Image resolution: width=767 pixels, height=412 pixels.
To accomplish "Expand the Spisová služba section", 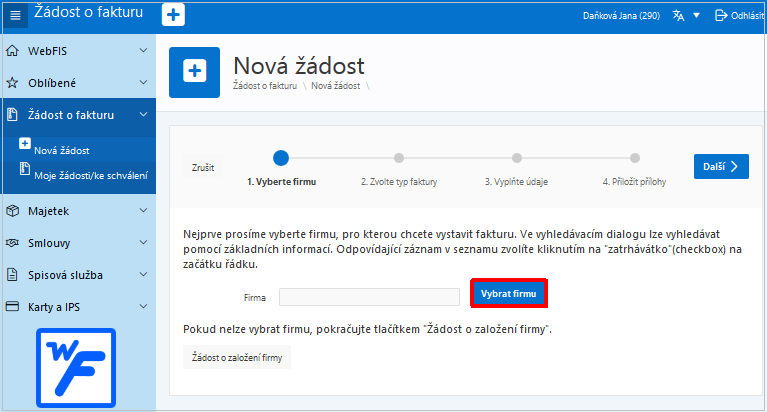I will pyautogui.click(x=143, y=275).
